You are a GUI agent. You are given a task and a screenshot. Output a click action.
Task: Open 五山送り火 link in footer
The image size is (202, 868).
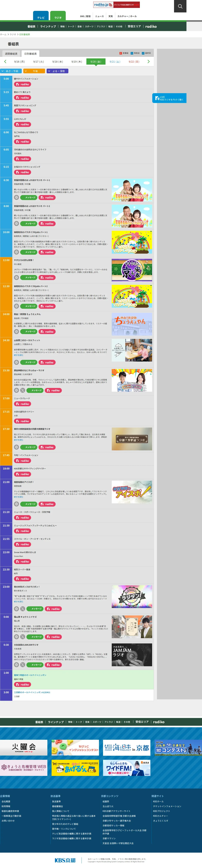pyautogui.click(x=108, y=806)
